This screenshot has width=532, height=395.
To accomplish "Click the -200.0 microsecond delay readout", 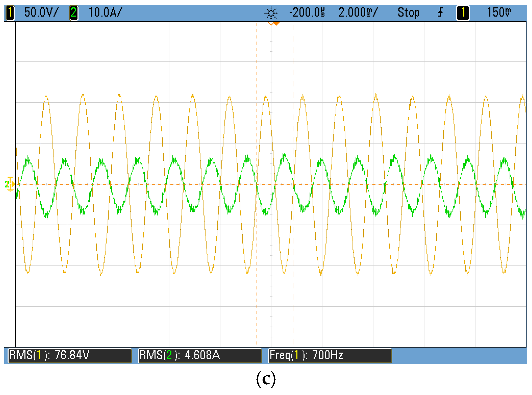I will pos(307,12).
